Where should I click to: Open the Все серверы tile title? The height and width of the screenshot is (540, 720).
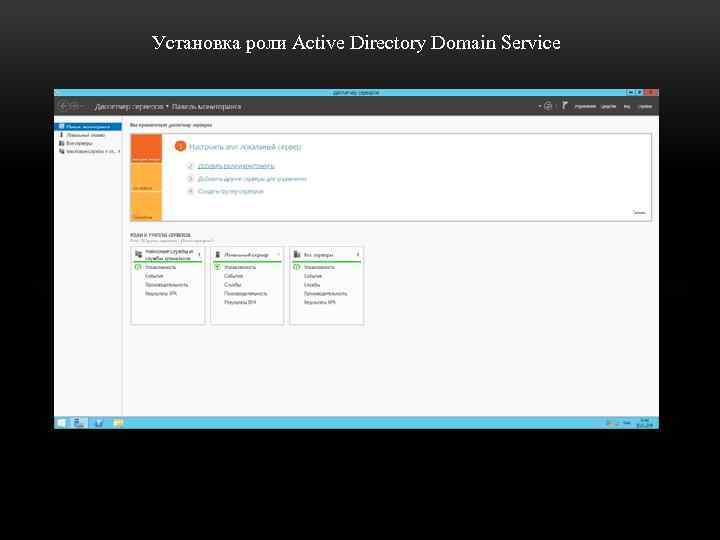(319, 254)
